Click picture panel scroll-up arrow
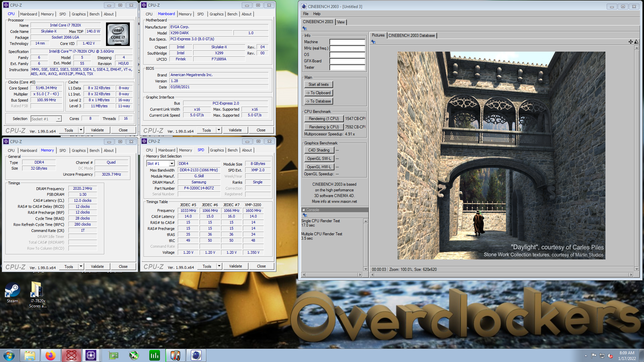This screenshot has width=644, height=362. pyautogui.click(x=637, y=48)
